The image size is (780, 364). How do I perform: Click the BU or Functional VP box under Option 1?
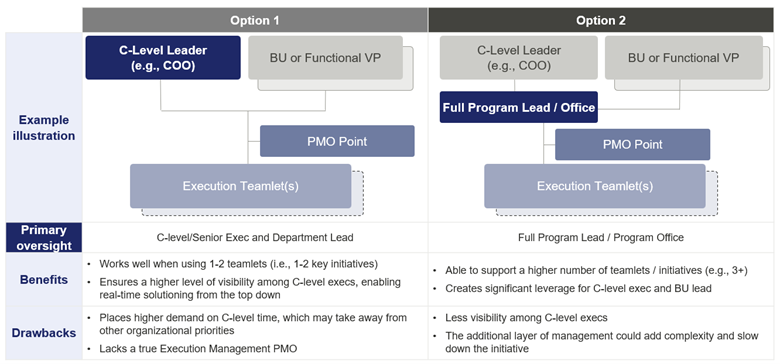click(325, 58)
